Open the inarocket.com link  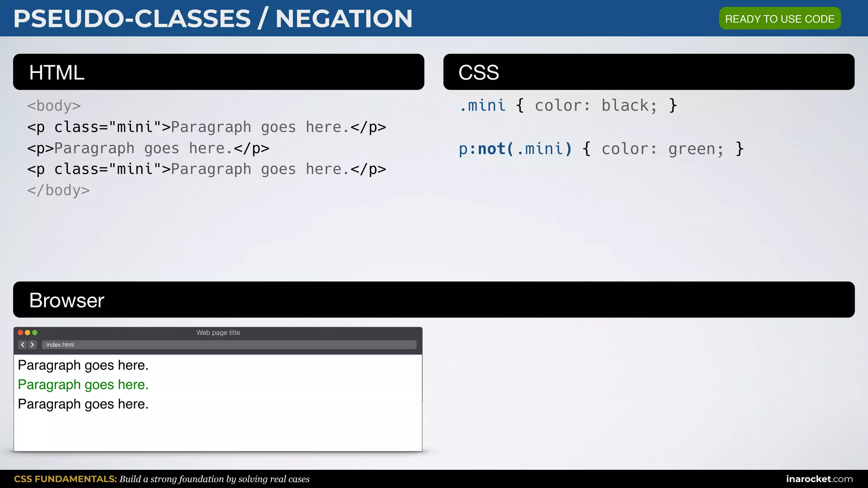click(819, 479)
